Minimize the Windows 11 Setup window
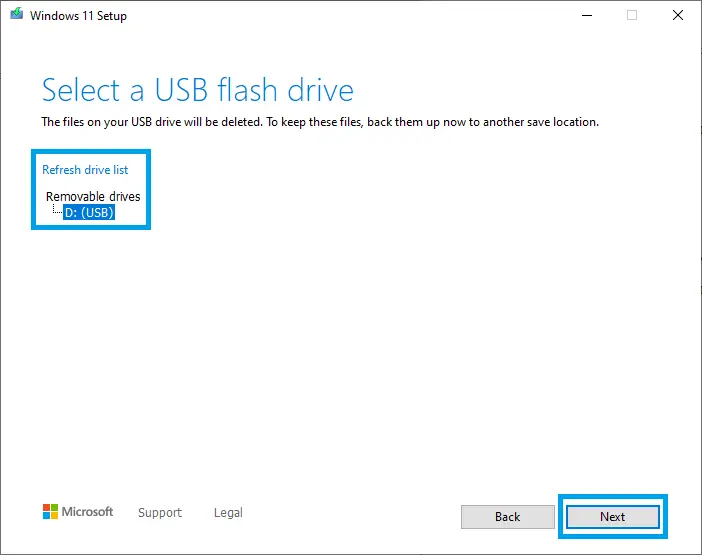 point(585,16)
